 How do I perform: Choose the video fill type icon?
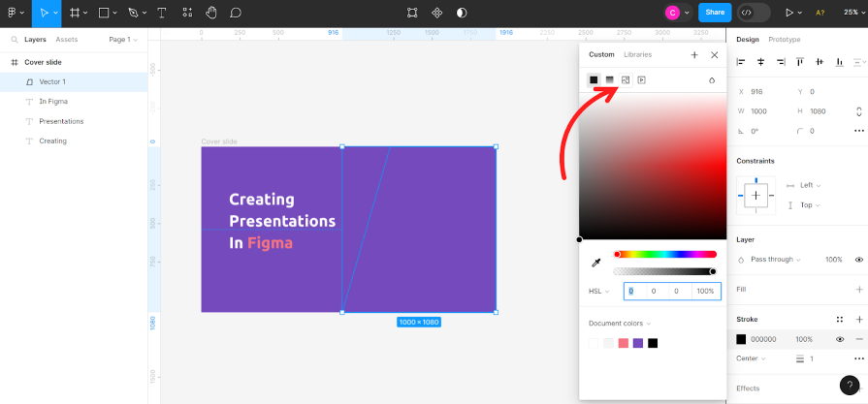tap(642, 79)
